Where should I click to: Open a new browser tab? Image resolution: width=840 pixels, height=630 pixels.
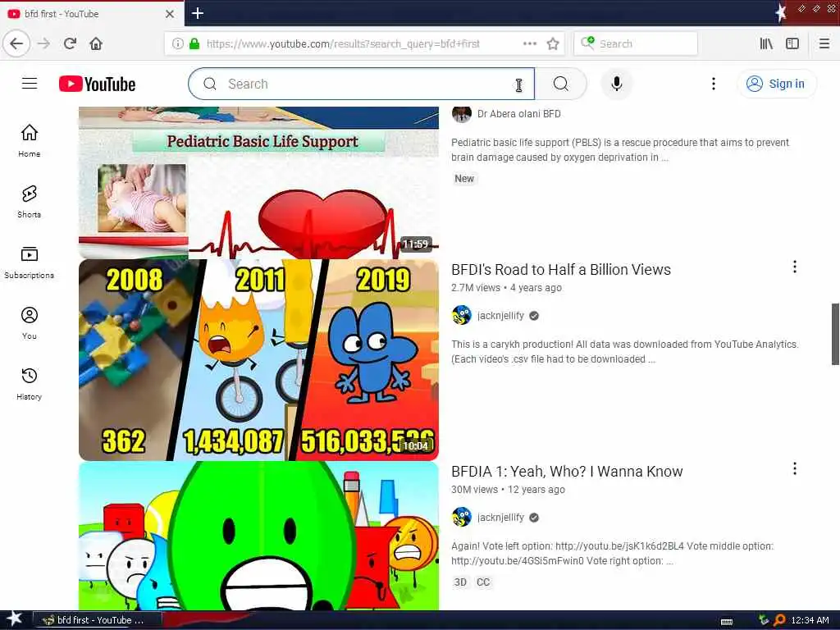(197, 13)
